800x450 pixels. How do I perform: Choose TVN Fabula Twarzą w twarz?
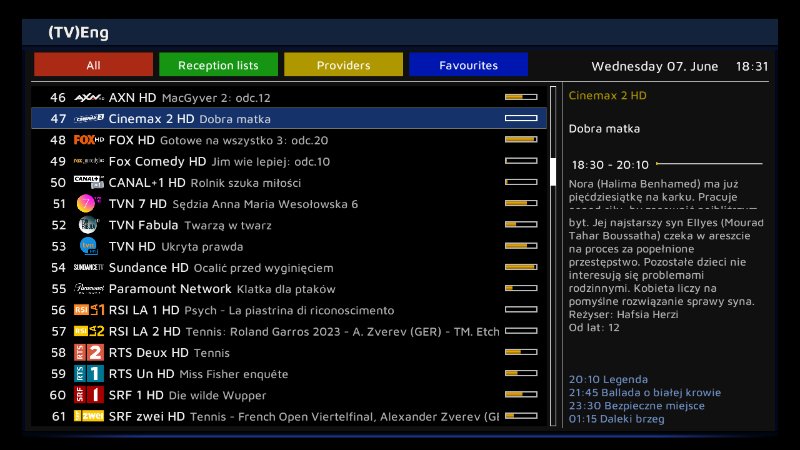[x=289, y=225]
